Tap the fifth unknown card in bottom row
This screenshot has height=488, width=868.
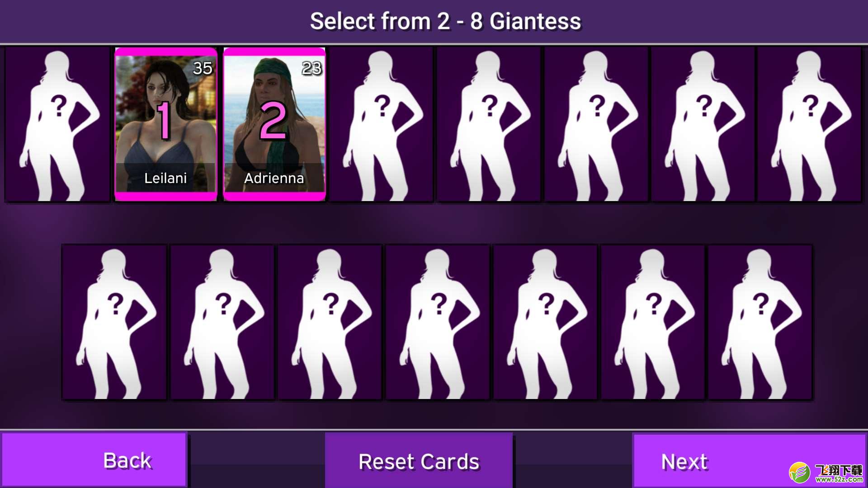(x=545, y=322)
